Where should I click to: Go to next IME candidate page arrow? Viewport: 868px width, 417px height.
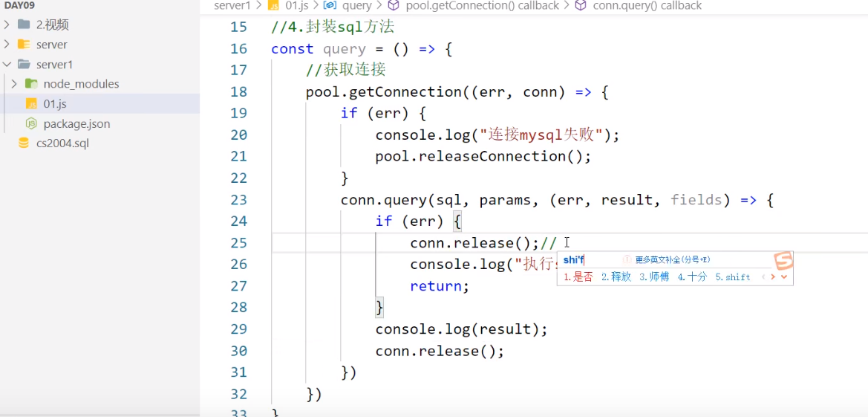[774, 277]
